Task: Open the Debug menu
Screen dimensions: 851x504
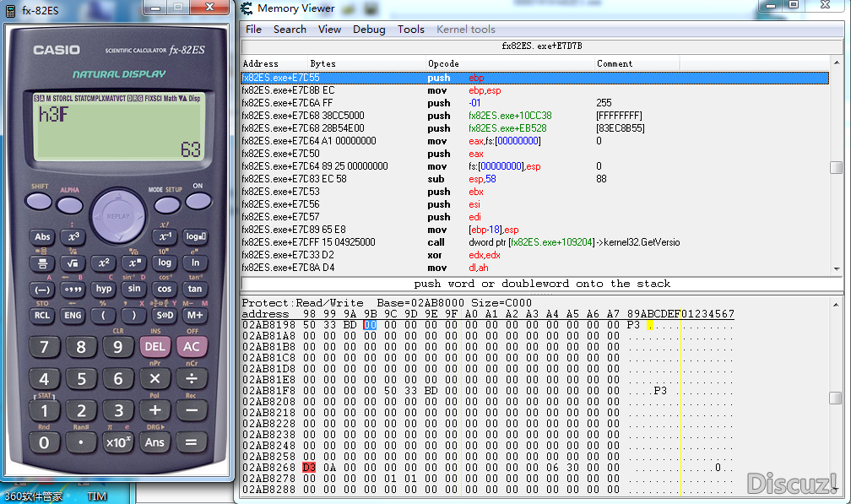Action: pyautogui.click(x=369, y=30)
